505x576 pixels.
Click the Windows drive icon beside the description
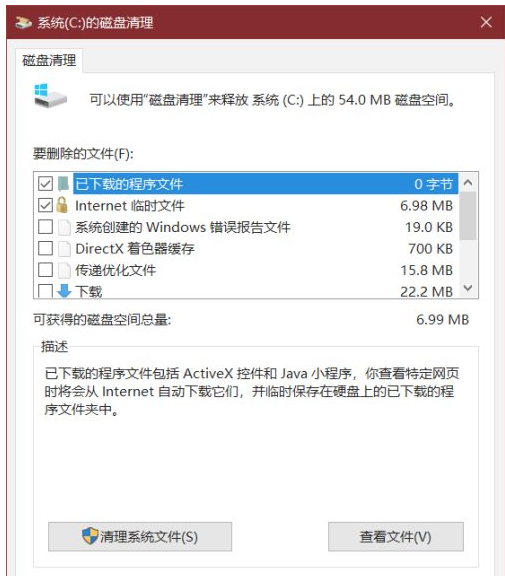coord(50,96)
